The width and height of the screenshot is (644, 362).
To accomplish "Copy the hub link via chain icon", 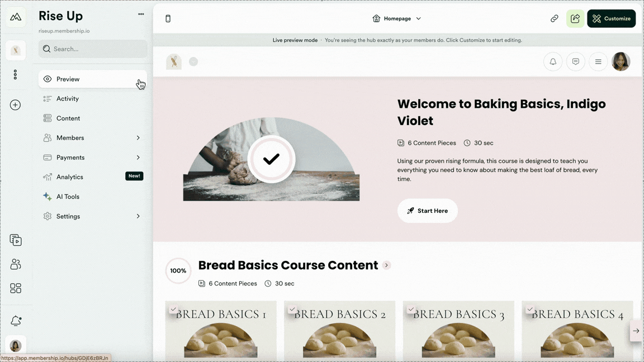I will 554,18.
